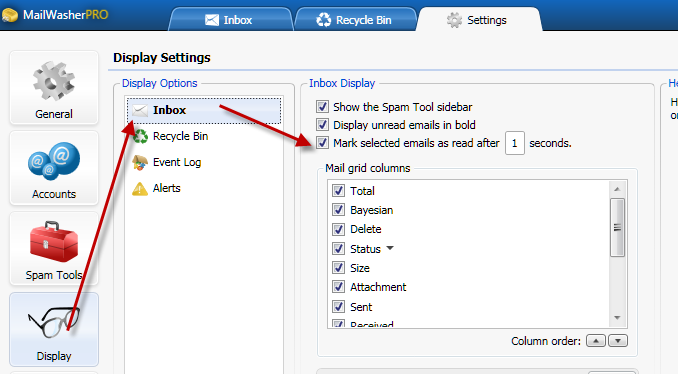
Task: Click the mail grid scrollbar up arrow
Action: 617,189
